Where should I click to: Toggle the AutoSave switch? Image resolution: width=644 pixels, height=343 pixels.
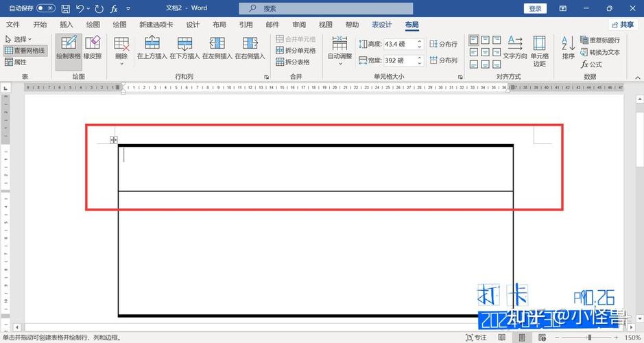[x=45, y=8]
